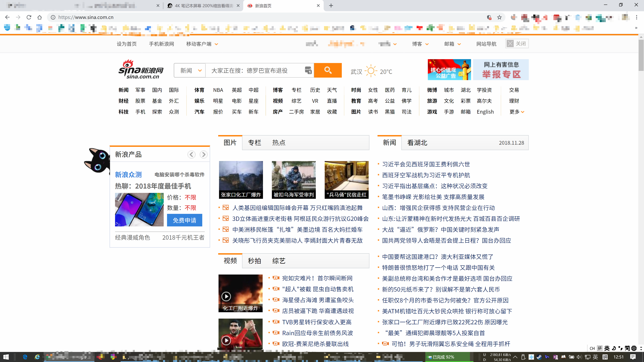Screen dimensions: 644x362
Task: Click the orange search magnifier button
Action: point(328,70)
